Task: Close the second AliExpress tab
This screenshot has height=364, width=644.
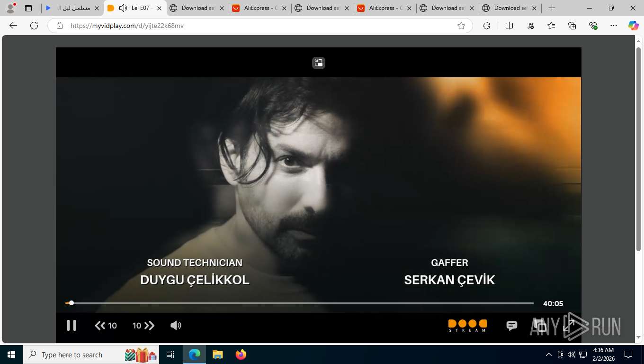Action: [x=409, y=8]
